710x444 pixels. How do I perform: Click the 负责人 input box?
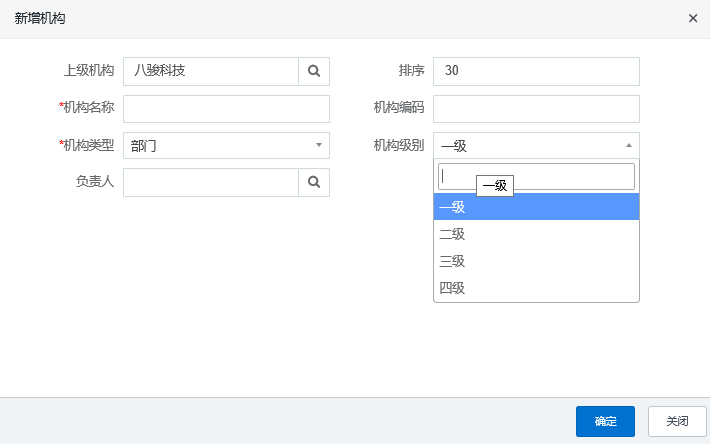[x=210, y=182]
